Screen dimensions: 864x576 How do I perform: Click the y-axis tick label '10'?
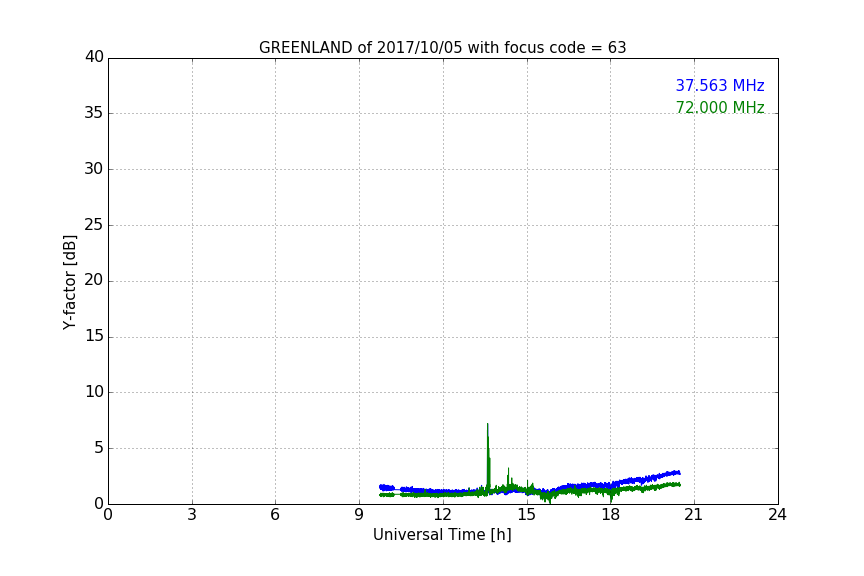pos(94,392)
